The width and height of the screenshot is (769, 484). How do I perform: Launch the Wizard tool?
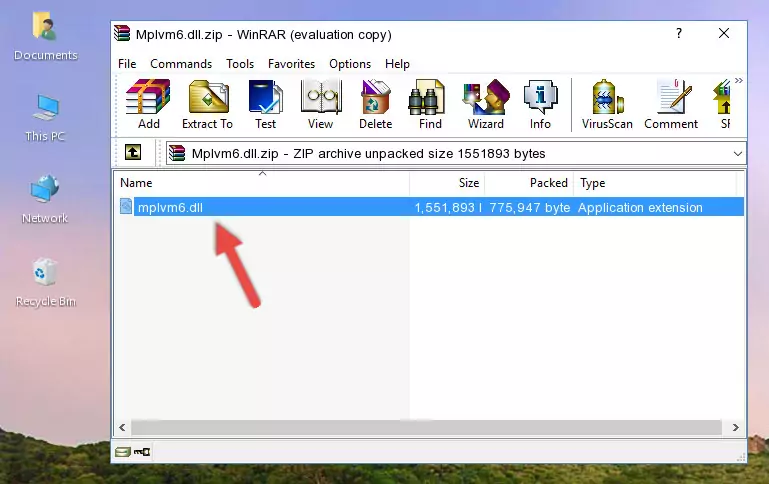486,104
